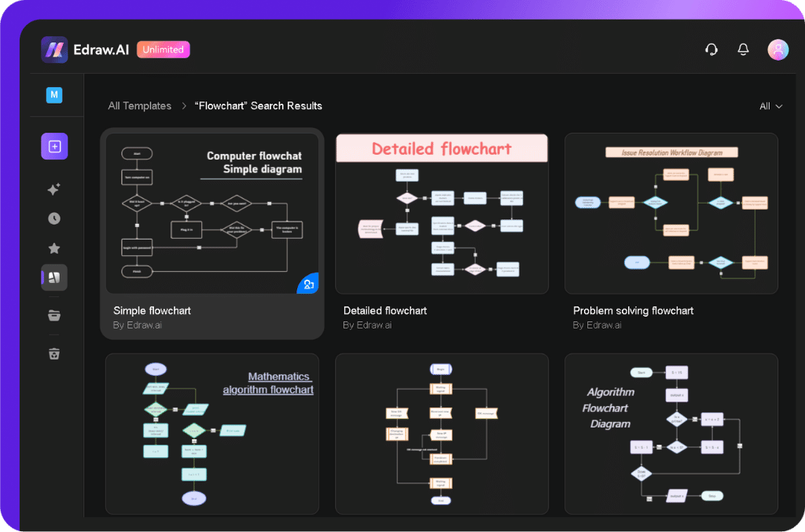Open the Trash bin icon
The width and height of the screenshot is (805, 532).
click(x=53, y=354)
